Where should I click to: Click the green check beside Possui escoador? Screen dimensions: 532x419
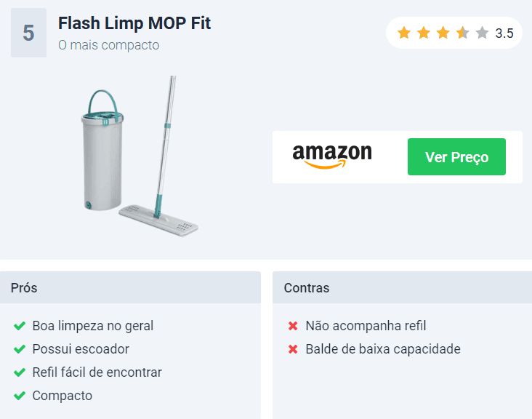coord(20,349)
